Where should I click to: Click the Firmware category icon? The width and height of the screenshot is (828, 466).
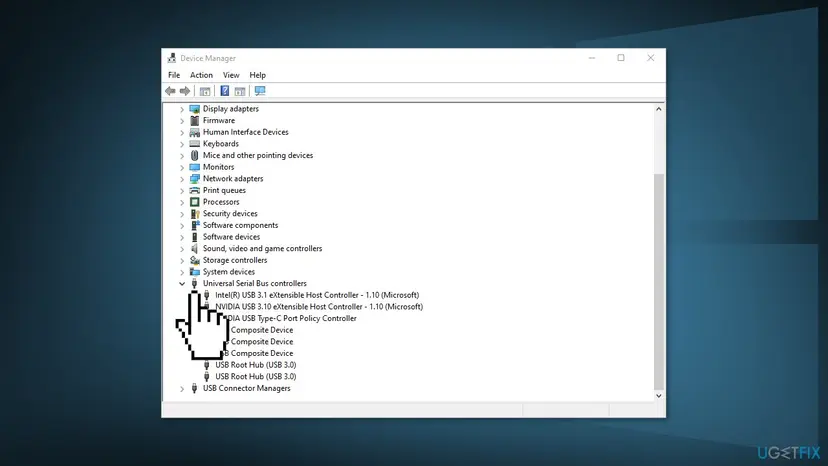[x=194, y=120]
